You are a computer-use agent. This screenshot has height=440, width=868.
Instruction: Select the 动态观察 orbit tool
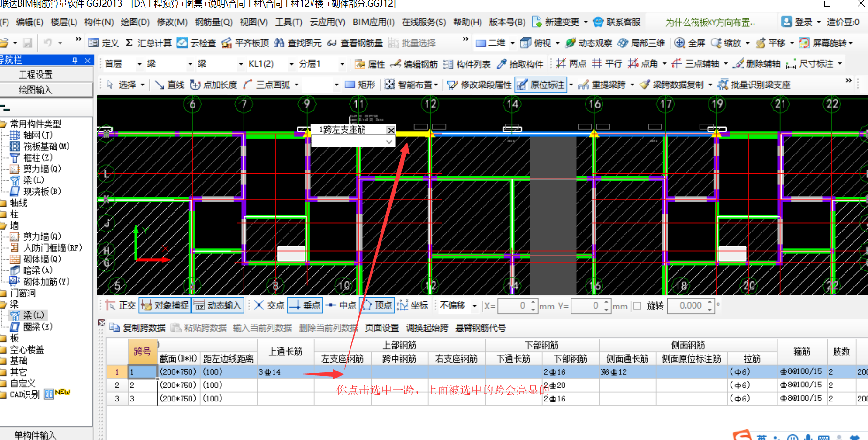(588, 43)
